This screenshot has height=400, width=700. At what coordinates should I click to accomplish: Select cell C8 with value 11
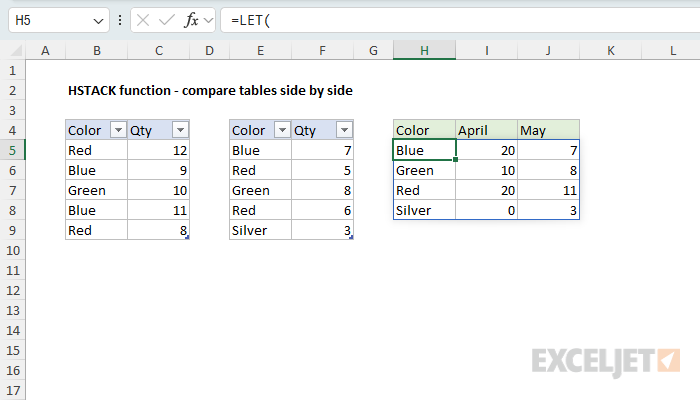(158, 210)
